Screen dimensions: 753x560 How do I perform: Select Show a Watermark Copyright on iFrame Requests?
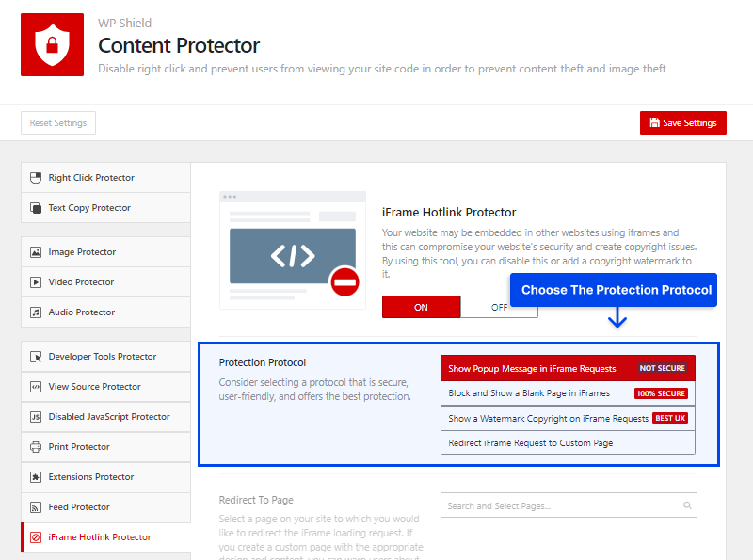tap(568, 418)
